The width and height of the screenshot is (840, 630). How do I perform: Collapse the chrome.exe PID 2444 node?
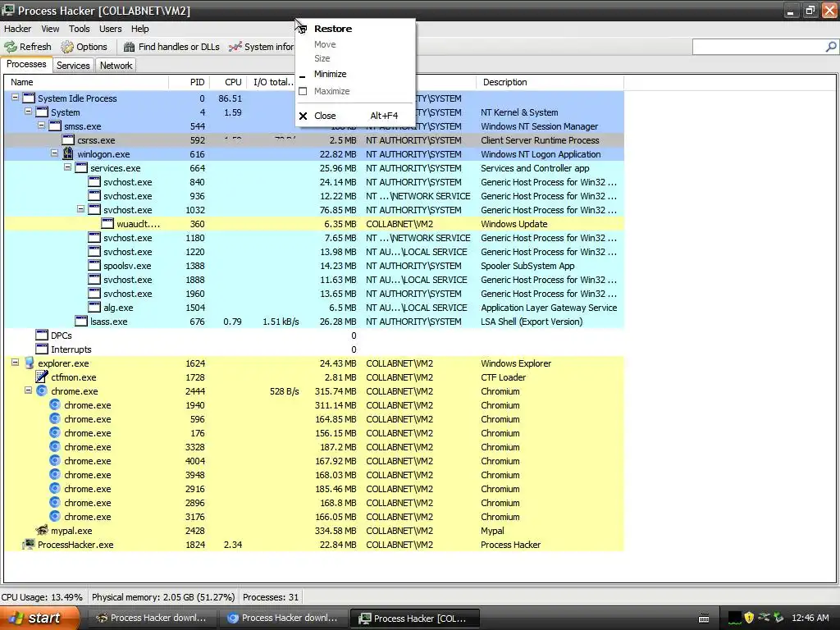[x=29, y=390]
